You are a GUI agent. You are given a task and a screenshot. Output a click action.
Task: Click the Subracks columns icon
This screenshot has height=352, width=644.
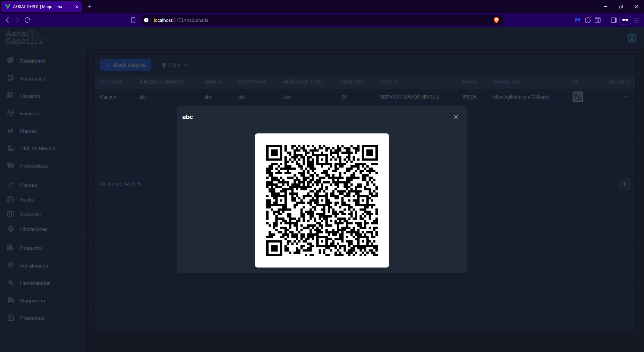click(x=11, y=214)
